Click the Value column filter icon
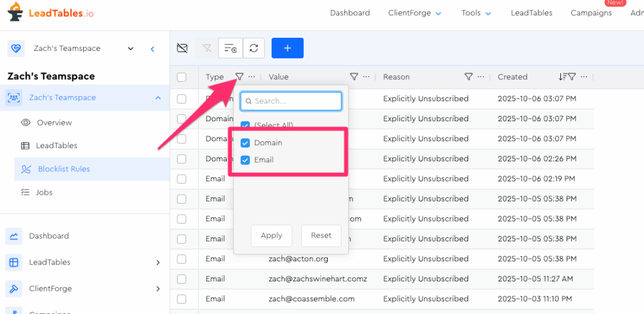The width and height of the screenshot is (644, 314). (354, 77)
